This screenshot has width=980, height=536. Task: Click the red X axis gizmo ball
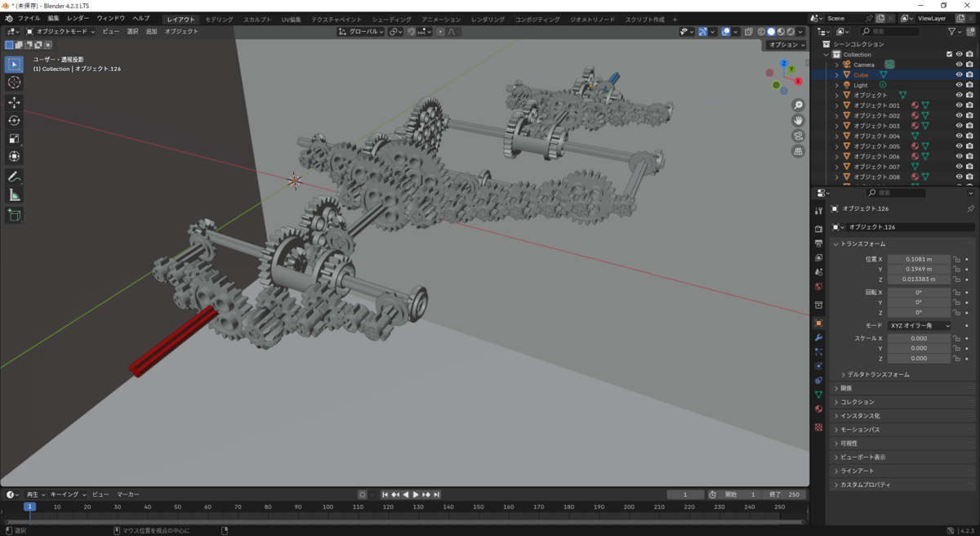[797, 83]
